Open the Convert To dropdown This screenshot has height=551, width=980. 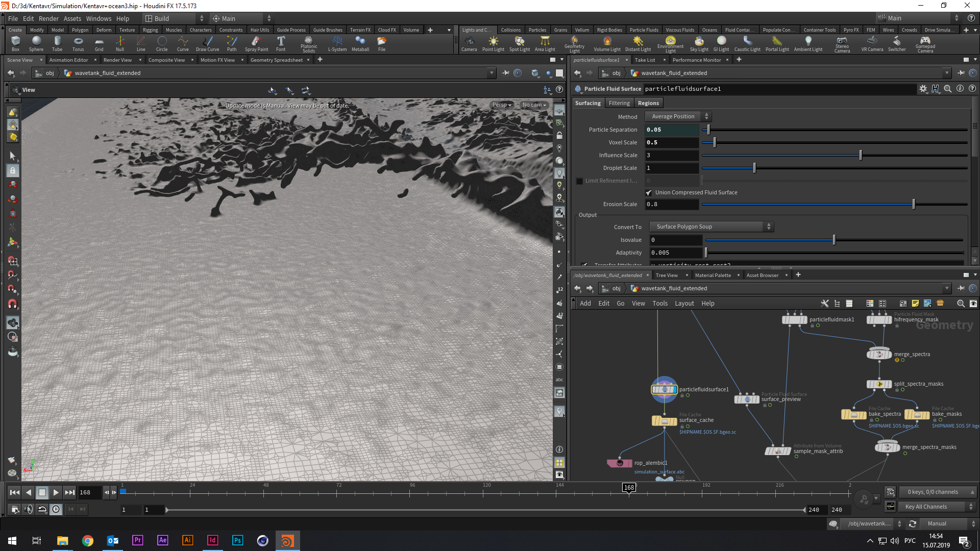pyautogui.click(x=712, y=227)
